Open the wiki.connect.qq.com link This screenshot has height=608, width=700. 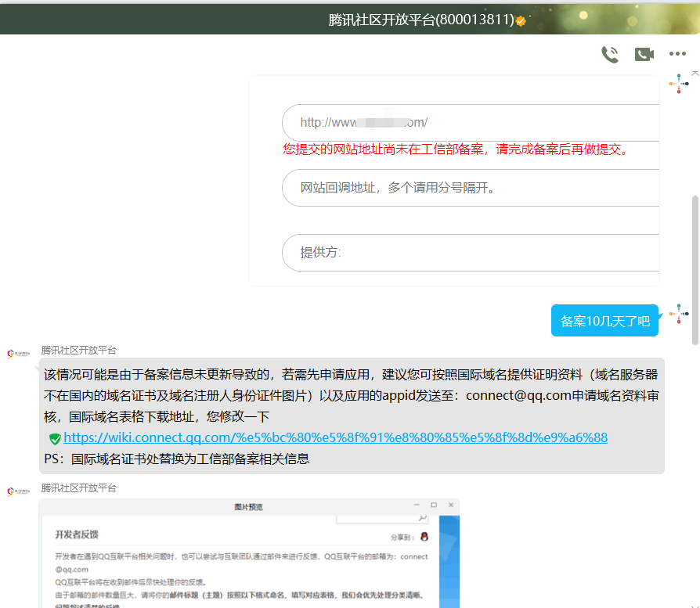pyautogui.click(x=335, y=437)
